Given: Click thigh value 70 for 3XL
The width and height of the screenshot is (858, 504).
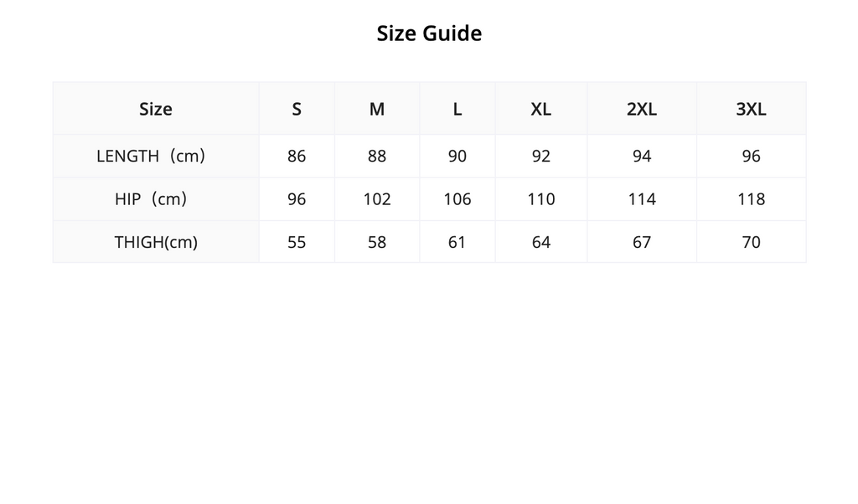Looking at the screenshot, I should (752, 242).
